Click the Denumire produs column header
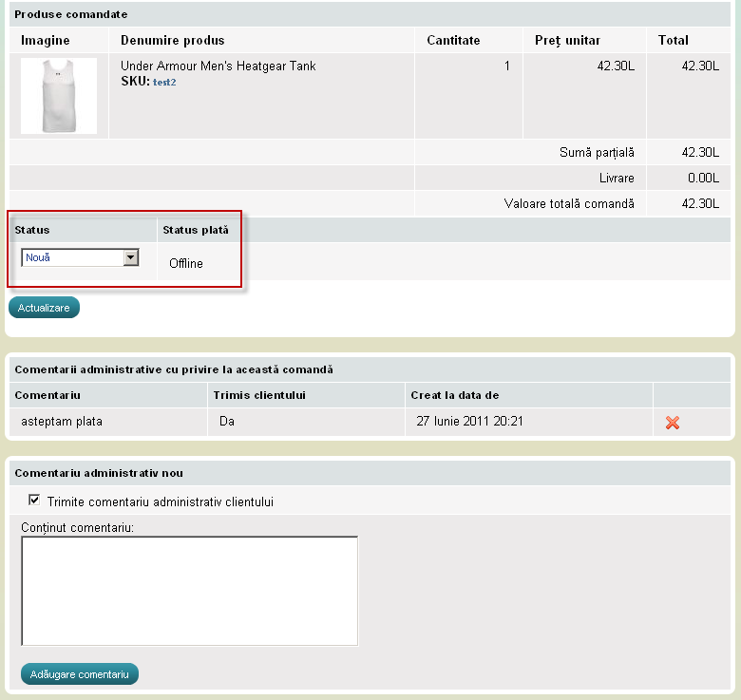 pos(173,41)
